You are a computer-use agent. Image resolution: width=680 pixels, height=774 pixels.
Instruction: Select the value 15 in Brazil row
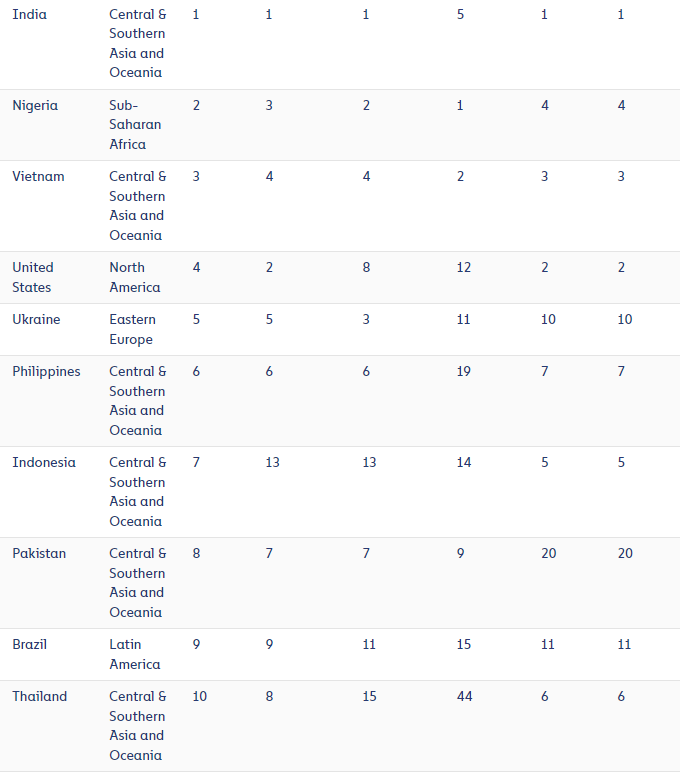click(x=463, y=644)
